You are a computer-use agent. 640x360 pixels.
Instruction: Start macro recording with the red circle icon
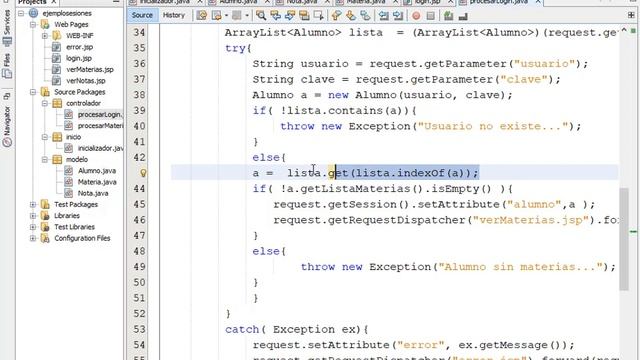[x=416, y=16]
